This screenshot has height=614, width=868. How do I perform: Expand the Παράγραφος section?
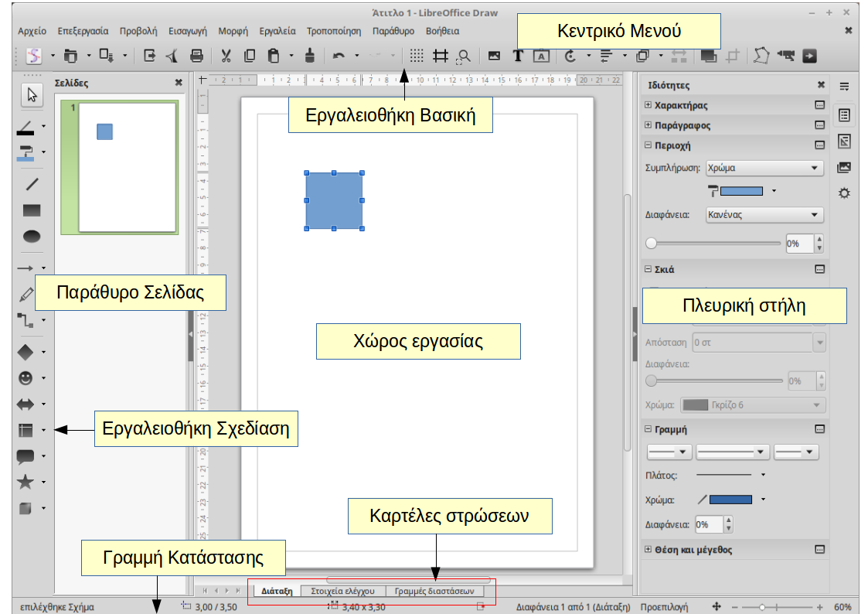click(x=648, y=125)
